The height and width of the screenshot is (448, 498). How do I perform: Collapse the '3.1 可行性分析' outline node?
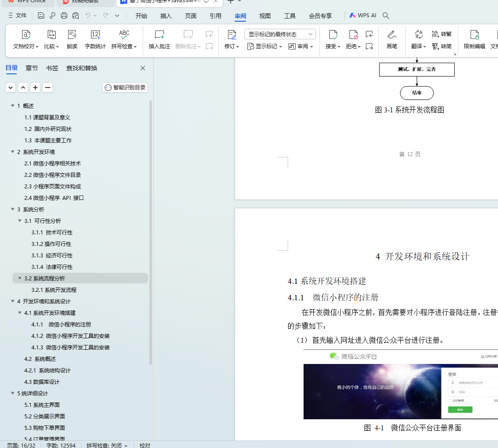click(x=20, y=221)
